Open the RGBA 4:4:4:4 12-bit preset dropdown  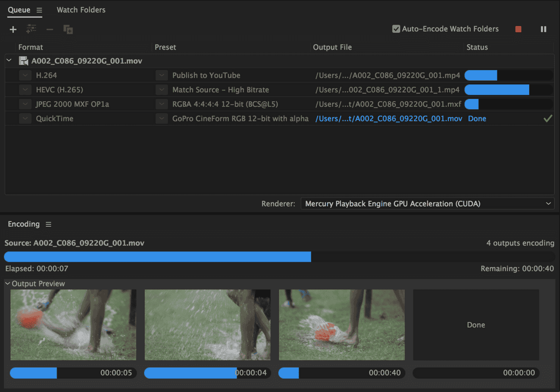(162, 104)
